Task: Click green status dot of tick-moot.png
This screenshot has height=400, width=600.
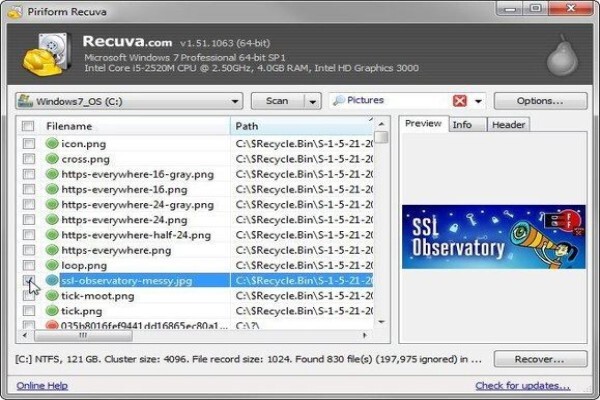Action: pos(52,296)
